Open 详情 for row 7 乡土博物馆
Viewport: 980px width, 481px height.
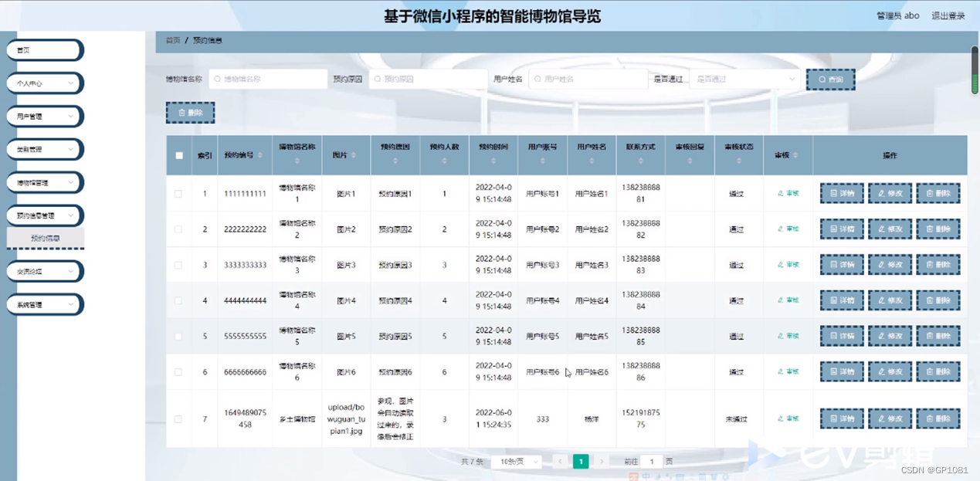click(842, 419)
